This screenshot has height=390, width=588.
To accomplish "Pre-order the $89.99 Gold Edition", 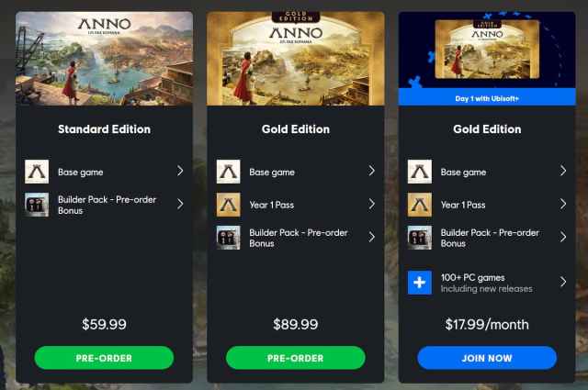I will click(x=295, y=358).
